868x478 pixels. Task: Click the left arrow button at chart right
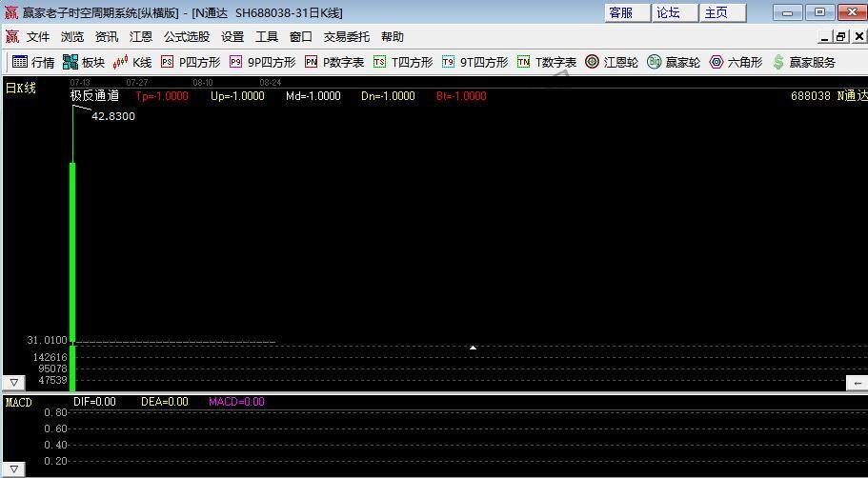[x=857, y=383]
